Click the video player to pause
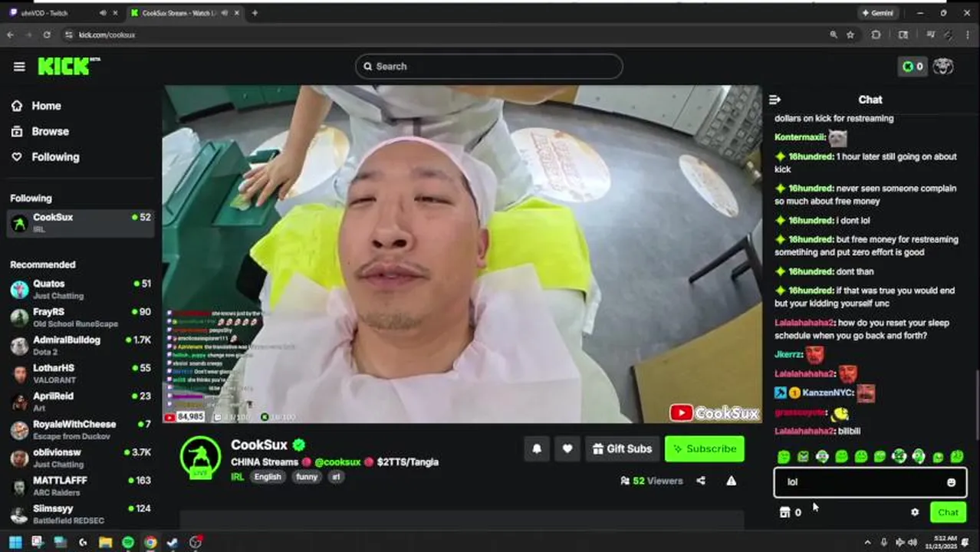Viewport: 980px width, 552px height. pyautogui.click(x=462, y=254)
